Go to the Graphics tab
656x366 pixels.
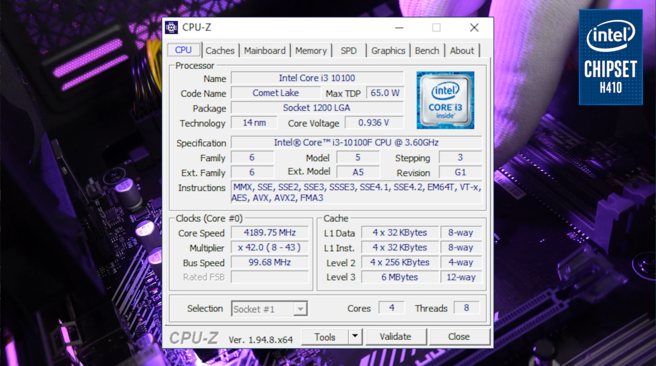pos(388,51)
